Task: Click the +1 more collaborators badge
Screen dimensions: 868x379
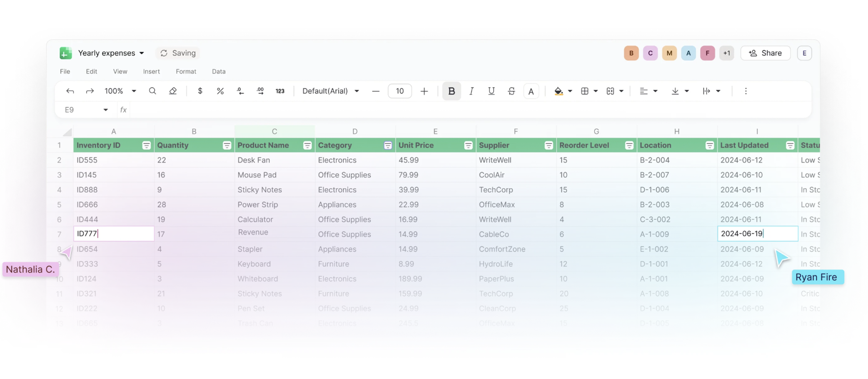Action: click(726, 53)
